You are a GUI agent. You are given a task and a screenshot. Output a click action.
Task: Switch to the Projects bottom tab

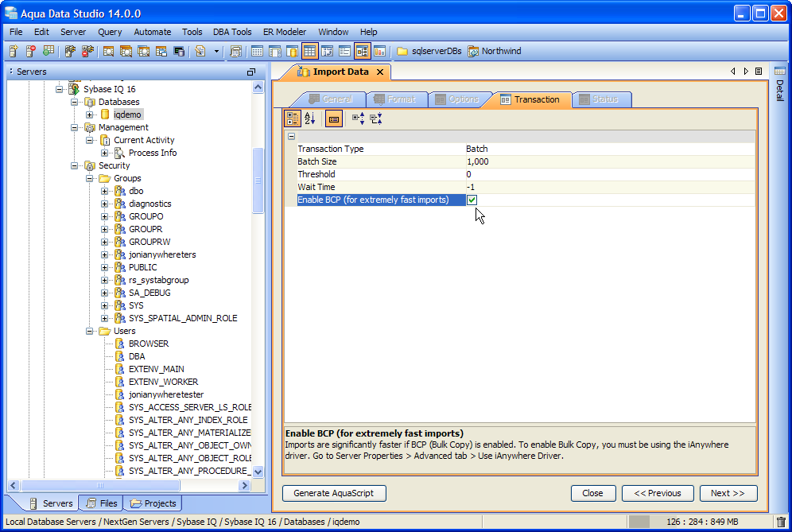tap(153, 503)
